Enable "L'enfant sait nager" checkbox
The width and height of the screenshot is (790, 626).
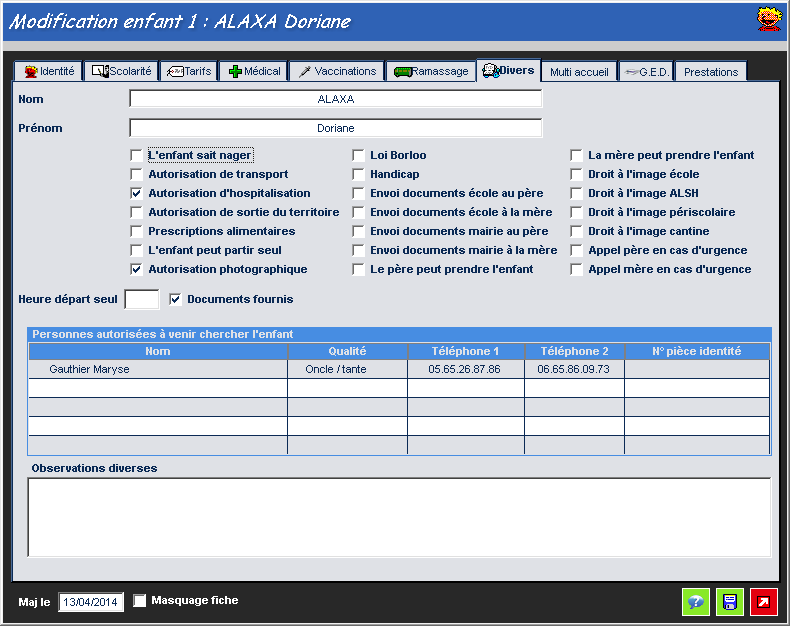pyautogui.click(x=136, y=156)
